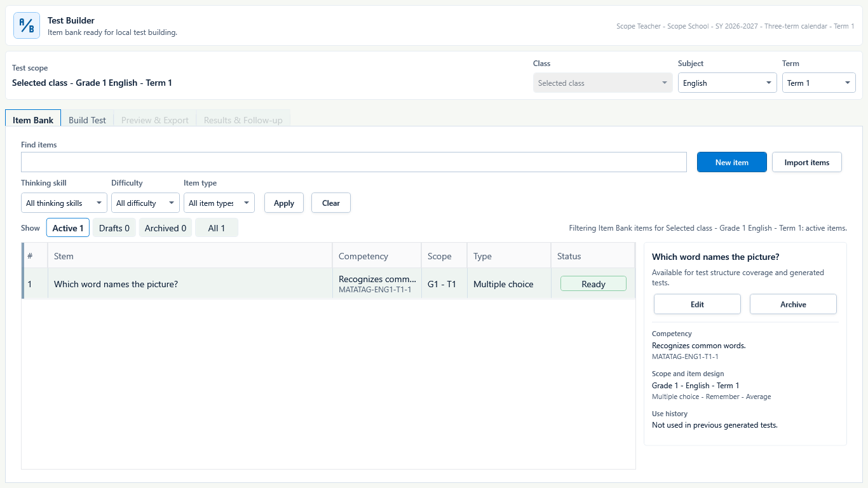Open the Subject dropdown set to English
Image resolution: width=868 pixels, height=488 pixels.
click(727, 83)
